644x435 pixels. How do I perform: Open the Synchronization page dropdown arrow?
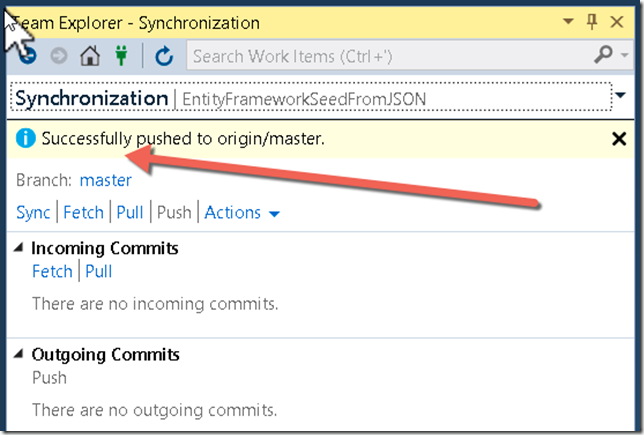(x=620, y=95)
